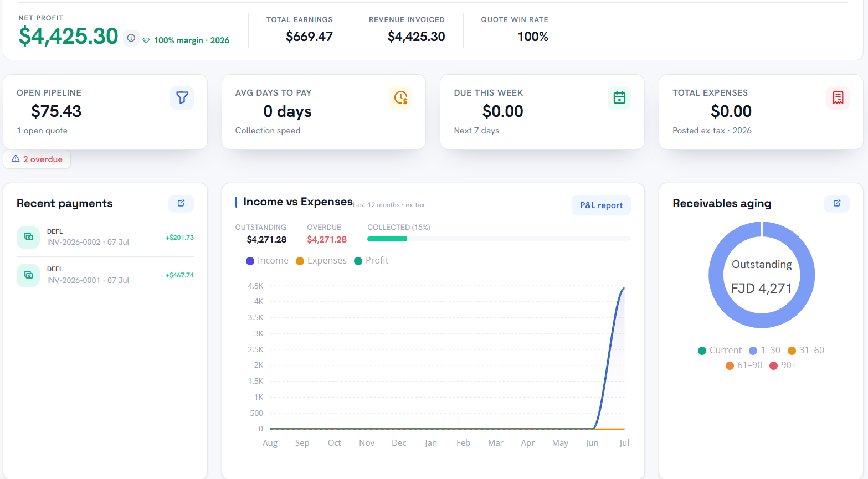Screen dimensions: 868x479
Task: Click Quote Win Rate 100% value
Action: tap(533, 37)
